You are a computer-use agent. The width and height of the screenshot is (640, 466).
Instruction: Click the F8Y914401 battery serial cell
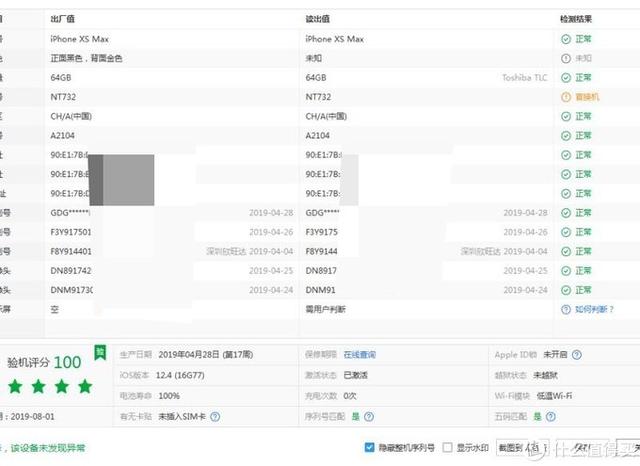coord(71,251)
